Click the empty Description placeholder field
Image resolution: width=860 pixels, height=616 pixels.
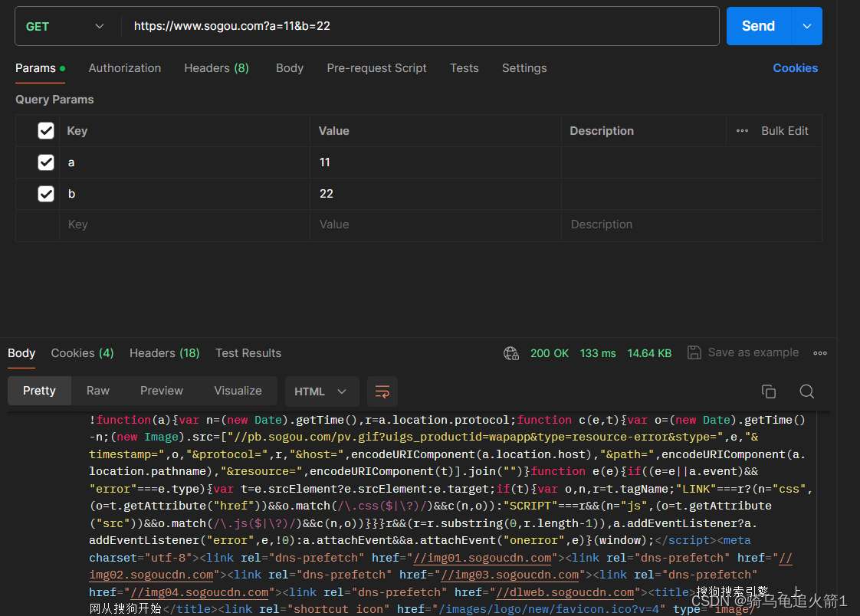pos(691,224)
